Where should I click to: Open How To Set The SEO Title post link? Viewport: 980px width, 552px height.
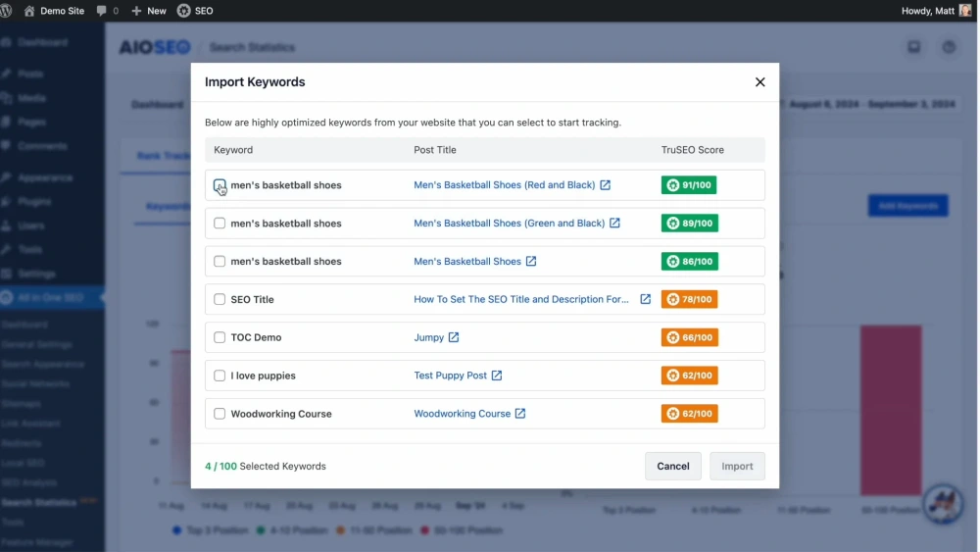pyautogui.click(x=521, y=299)
